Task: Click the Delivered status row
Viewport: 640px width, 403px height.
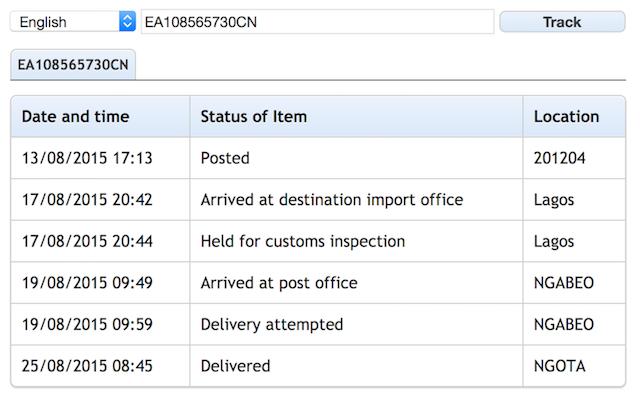Action: click(x=235, y=366)
